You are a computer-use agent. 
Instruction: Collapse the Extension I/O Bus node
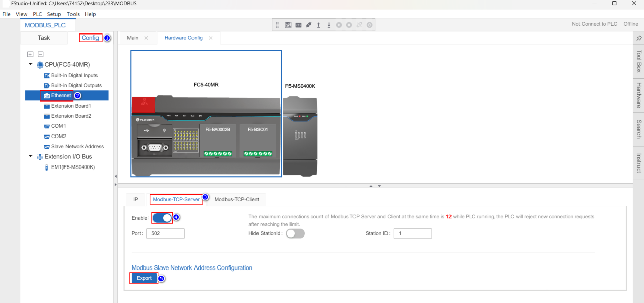[x=30, y=156]
